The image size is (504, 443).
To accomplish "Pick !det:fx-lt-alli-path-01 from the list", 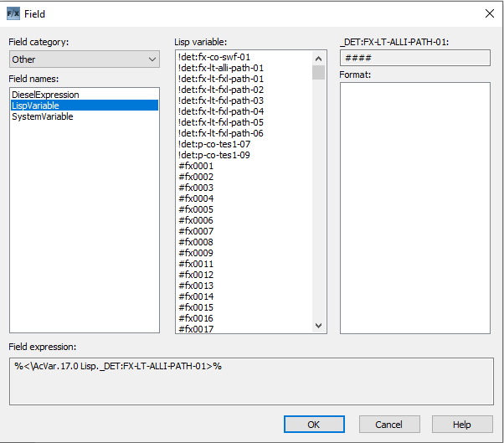I will (x=221, y=68).
